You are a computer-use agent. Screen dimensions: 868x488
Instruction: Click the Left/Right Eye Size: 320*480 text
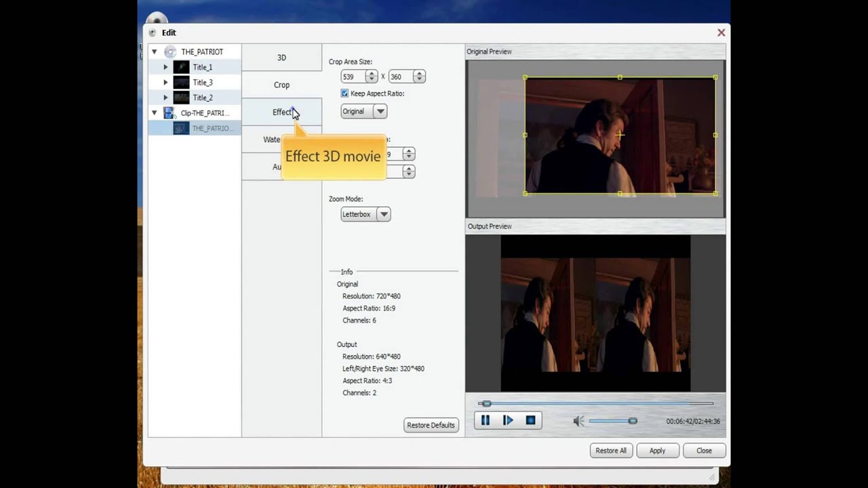pos(383,369)
